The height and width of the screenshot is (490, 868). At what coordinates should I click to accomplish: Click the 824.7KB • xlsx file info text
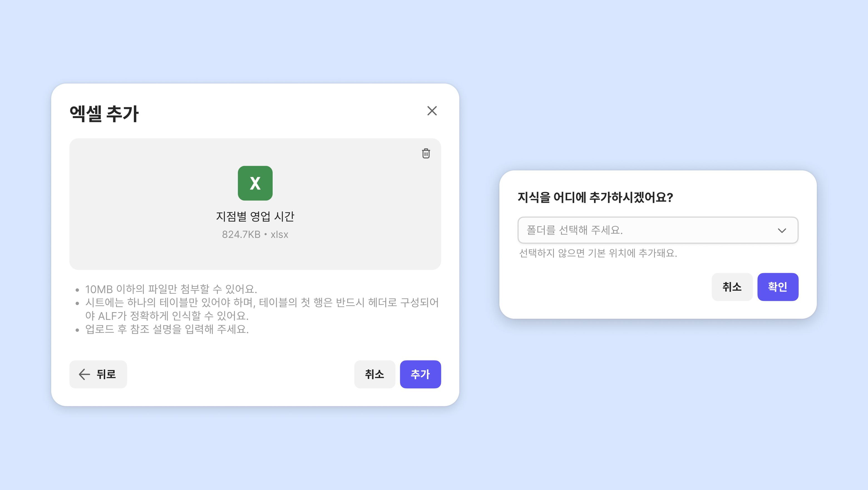coord(255,234)
